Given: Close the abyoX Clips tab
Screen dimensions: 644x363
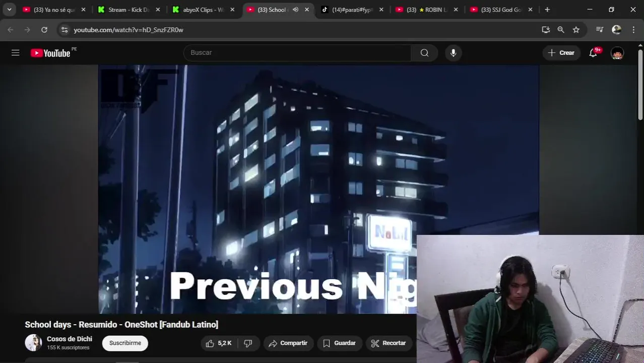Looking at the screenshot, I should (232, 10).
